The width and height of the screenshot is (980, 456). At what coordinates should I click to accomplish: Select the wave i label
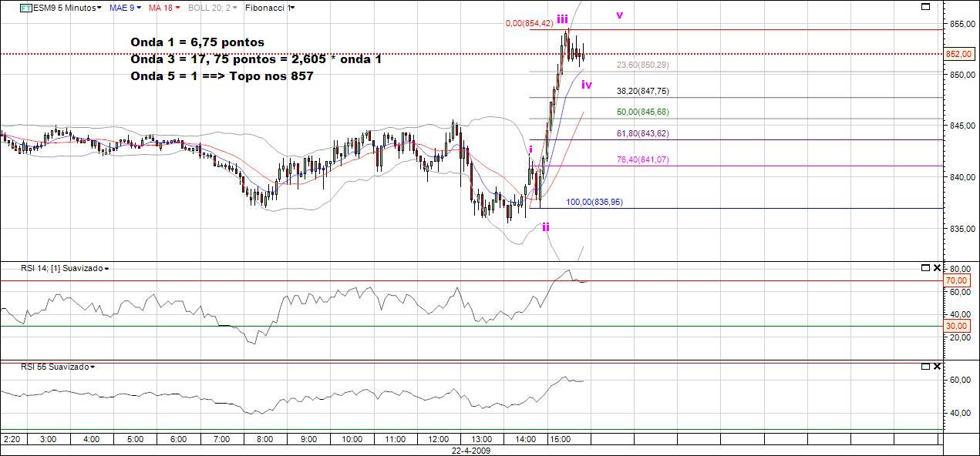530,149
